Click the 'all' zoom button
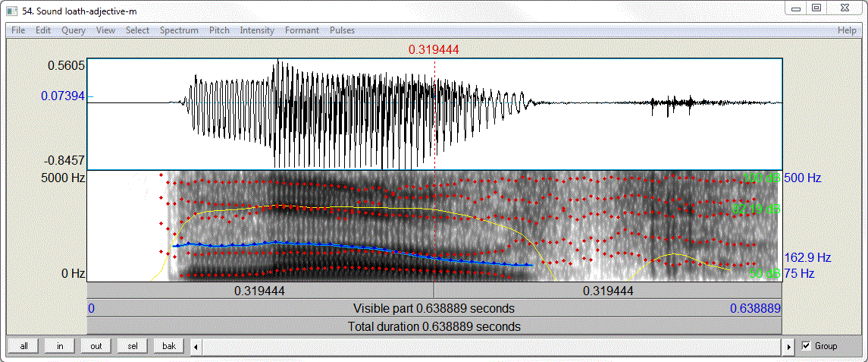The height and width of the screenshot is (362, 868). (x=24, y=346)
